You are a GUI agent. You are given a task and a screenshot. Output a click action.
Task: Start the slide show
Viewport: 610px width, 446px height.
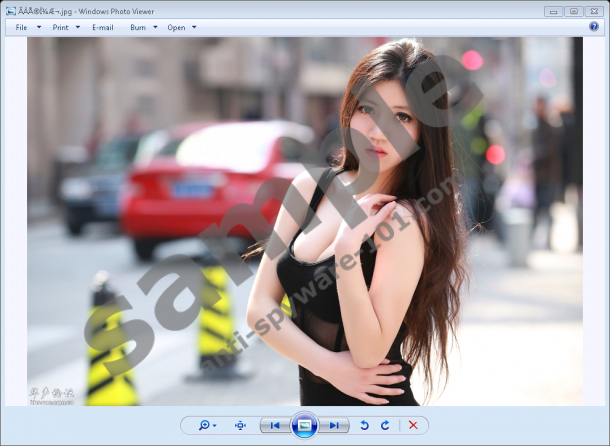tap(304, 425)
